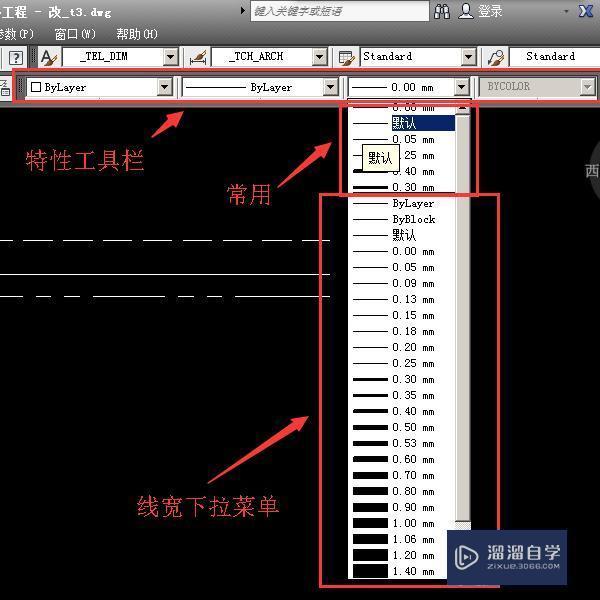The height and width of the screenshot is (600, 600).
Task: Expand the Standard table style dropdown
Action: 468,57
